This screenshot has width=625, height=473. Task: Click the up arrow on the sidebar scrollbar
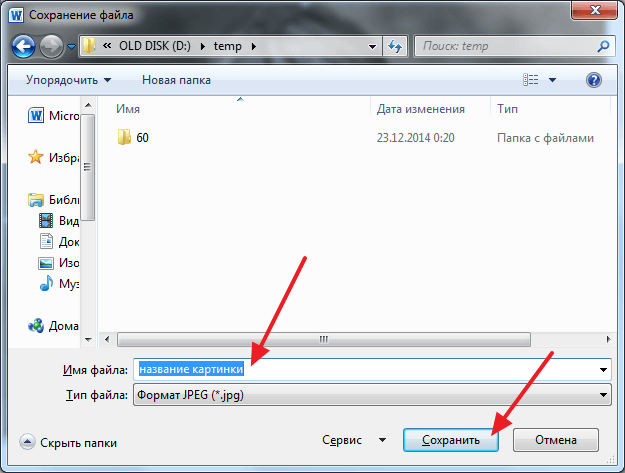[88, 105]
